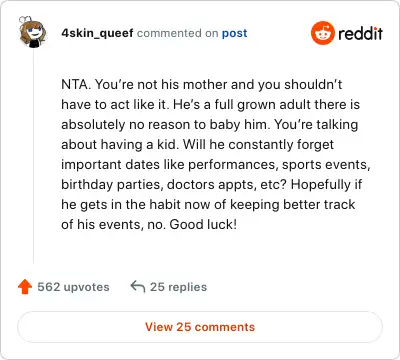This screenshot has height=360, width=400.
Task: Click the "commented on" gray text
Action: click(178, 33)
